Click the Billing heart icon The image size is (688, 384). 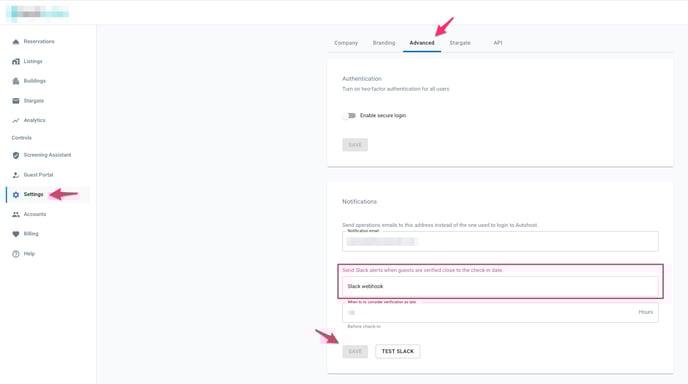tap(16, 234)
